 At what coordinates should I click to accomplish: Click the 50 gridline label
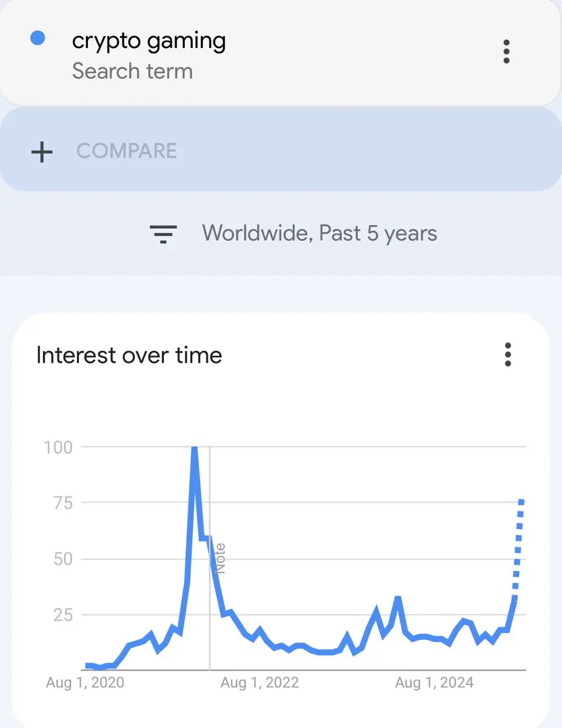(x=62, y=559)
